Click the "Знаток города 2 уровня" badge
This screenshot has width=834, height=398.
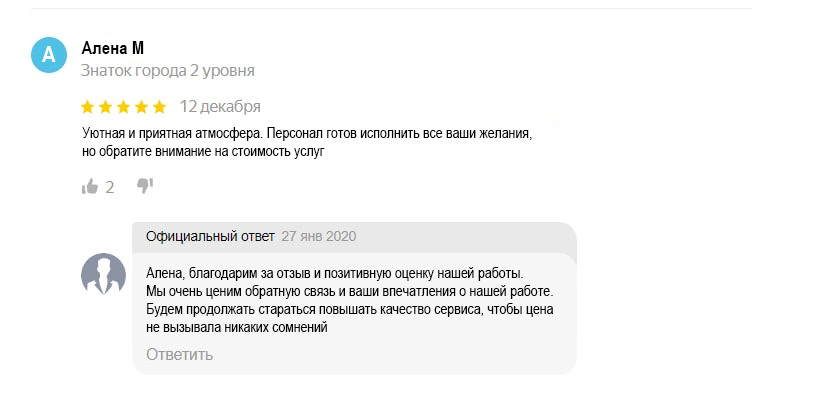[168, 71]
